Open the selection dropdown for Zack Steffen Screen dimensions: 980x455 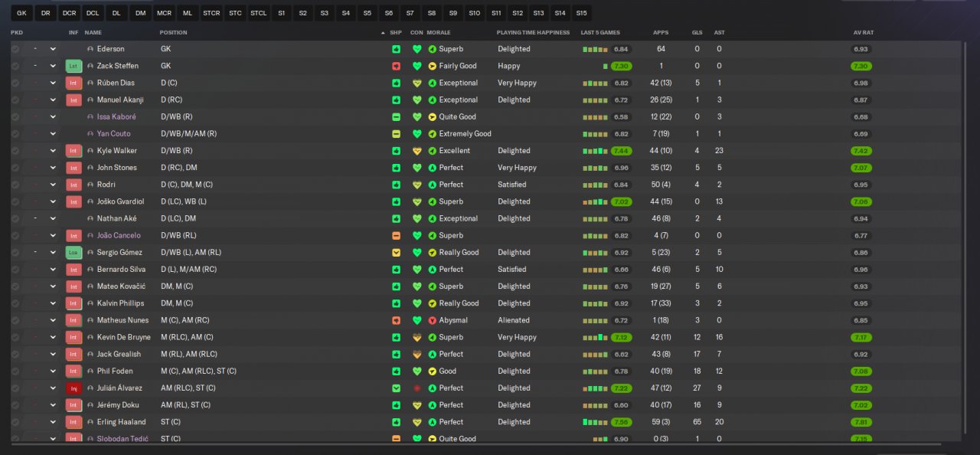[x=53, y=66]
